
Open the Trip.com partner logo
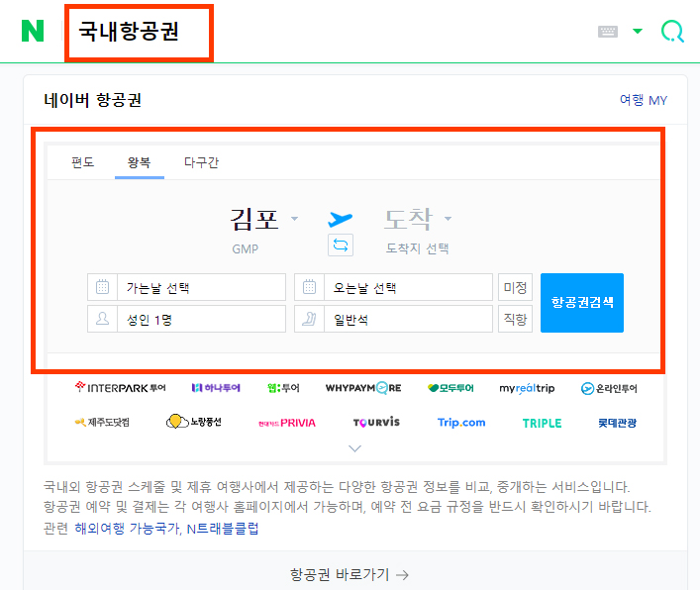(461, 422)
